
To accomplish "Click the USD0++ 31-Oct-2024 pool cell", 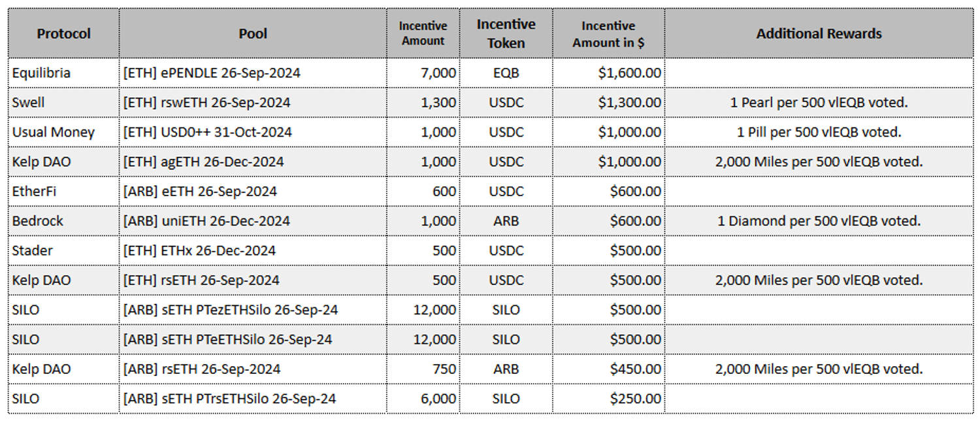I will tap(207, 132).
